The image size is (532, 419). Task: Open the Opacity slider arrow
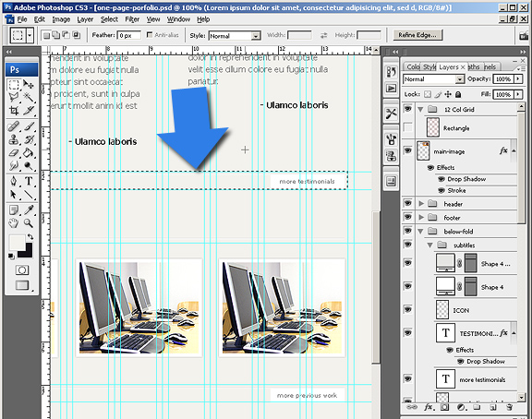(x=518, y=78)
